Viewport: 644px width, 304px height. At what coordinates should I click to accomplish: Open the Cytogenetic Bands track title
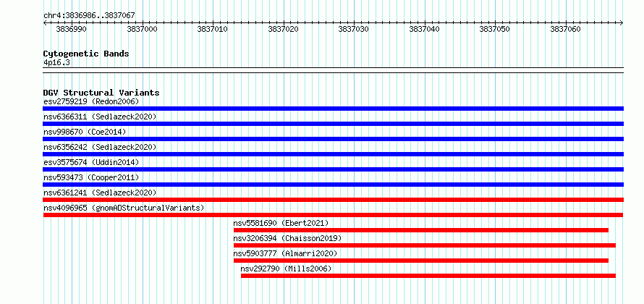tap(86, 54)
